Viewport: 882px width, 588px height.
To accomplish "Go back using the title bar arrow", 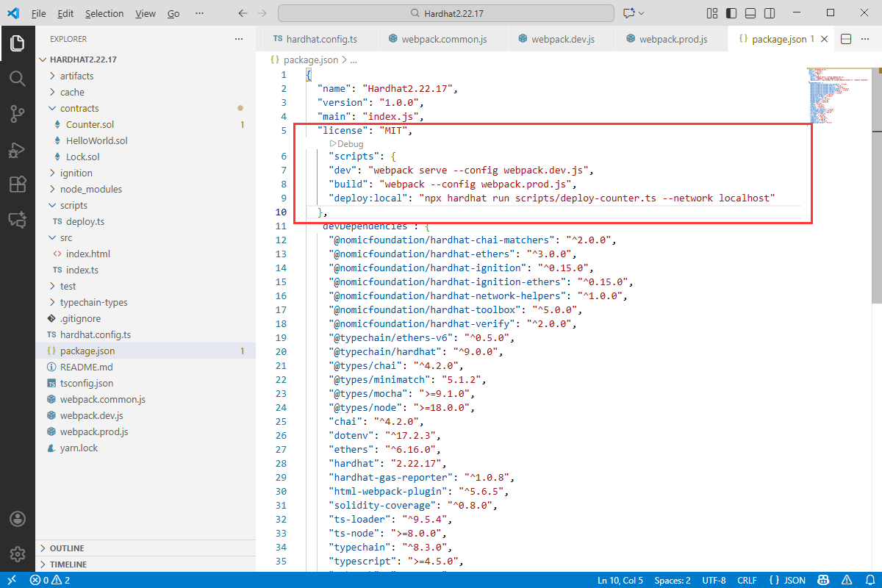I will (x=244, y=13).
